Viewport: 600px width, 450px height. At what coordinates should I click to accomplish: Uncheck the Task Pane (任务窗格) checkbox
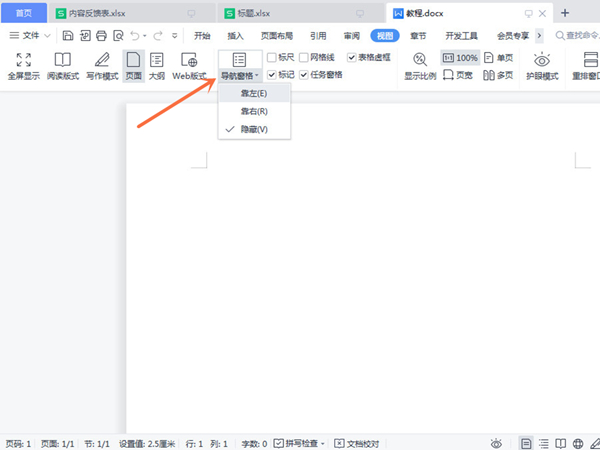(x=304, y=75)
